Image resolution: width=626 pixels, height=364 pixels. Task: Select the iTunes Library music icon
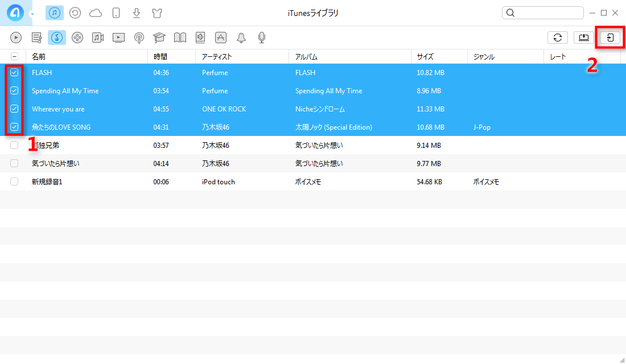coord(55,13)
